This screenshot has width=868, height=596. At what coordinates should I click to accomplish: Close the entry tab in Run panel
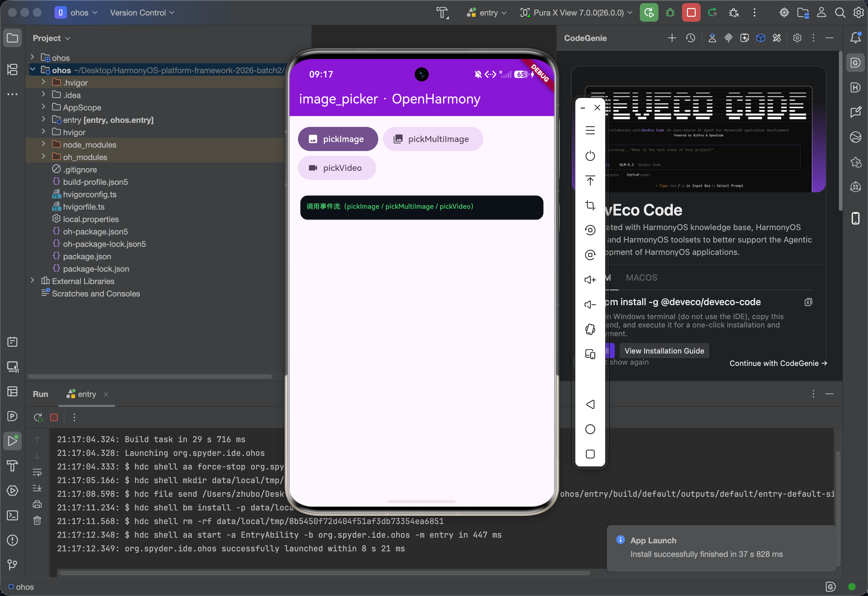106,394
